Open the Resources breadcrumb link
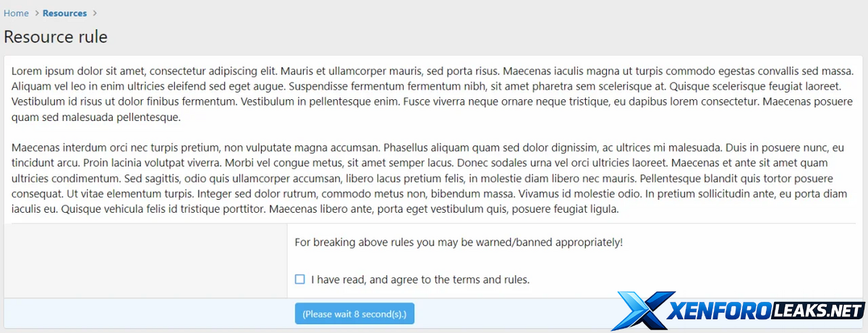The height and width of the screenshot is (333, 868). point(64,13)
